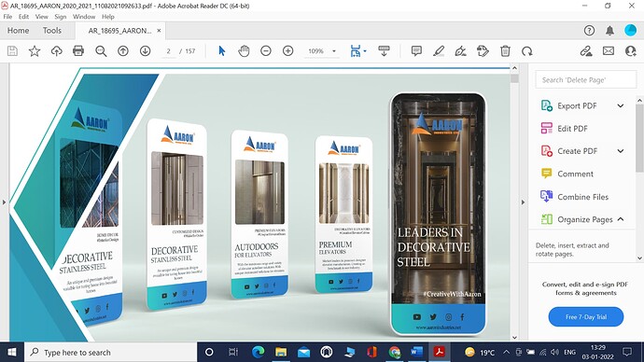Open the Export PDF tool

577,105
